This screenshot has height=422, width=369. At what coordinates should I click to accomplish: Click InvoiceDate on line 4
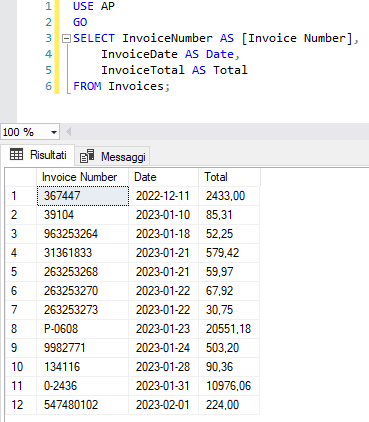tap(139, 54)
